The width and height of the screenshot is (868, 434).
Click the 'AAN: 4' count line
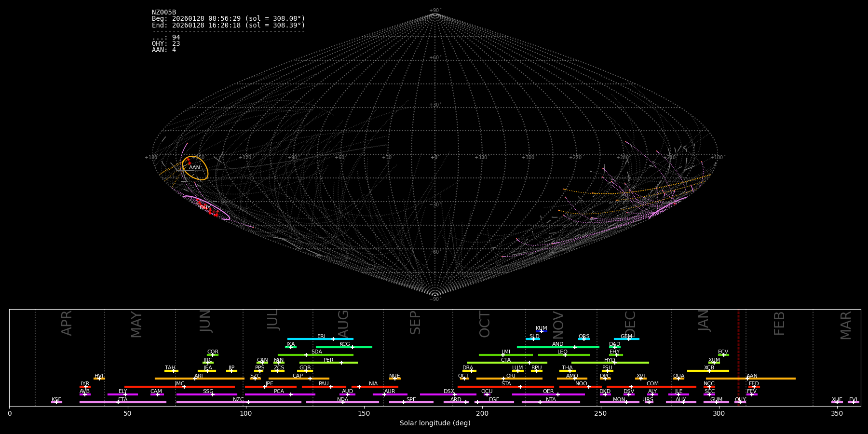click(x=164, y=50)
